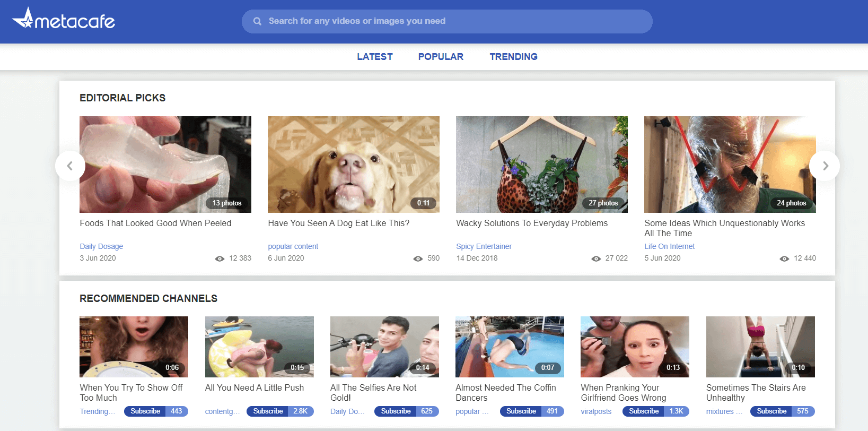Open the dog eating video thumbnail
The height and width of the screenshot is (431, 868).
click(353, 165)
